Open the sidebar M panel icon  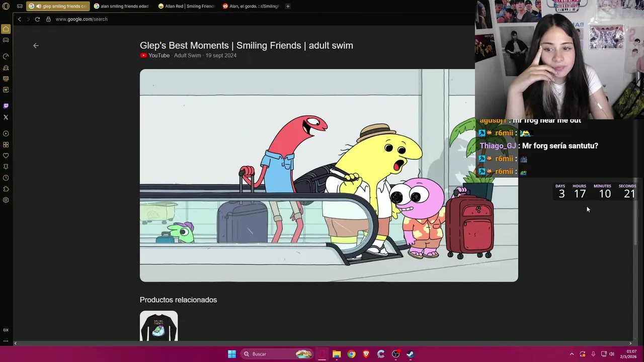[x=6, y=89]
